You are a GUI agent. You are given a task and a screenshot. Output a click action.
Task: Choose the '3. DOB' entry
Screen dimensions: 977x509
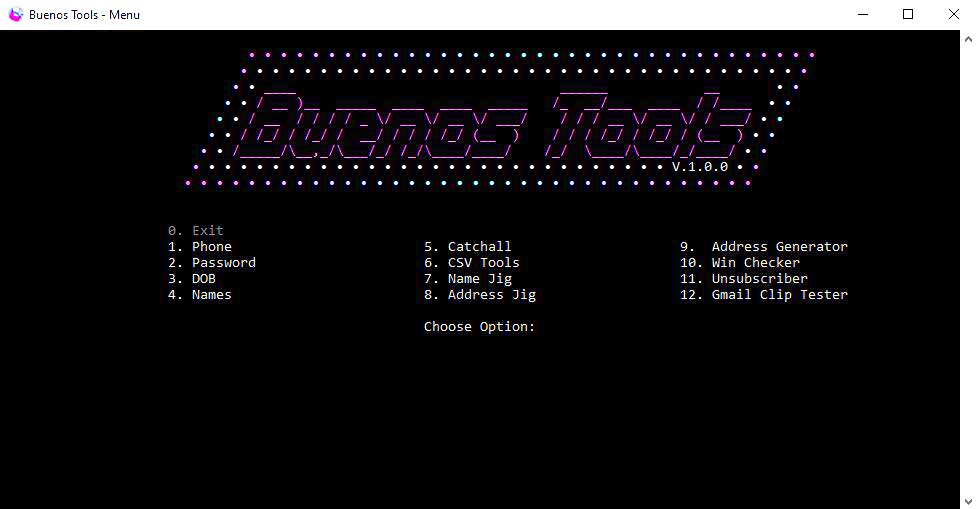point(192,278)
